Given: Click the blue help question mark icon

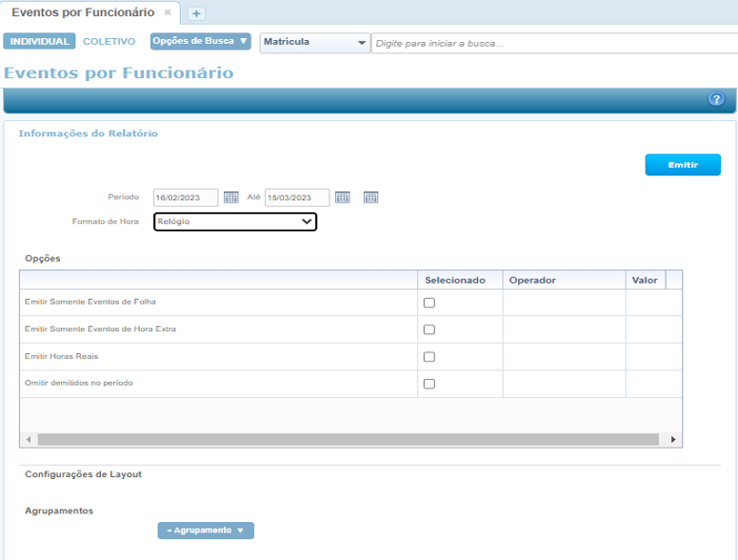Looking at the screenshot, I should coord(717,100).
